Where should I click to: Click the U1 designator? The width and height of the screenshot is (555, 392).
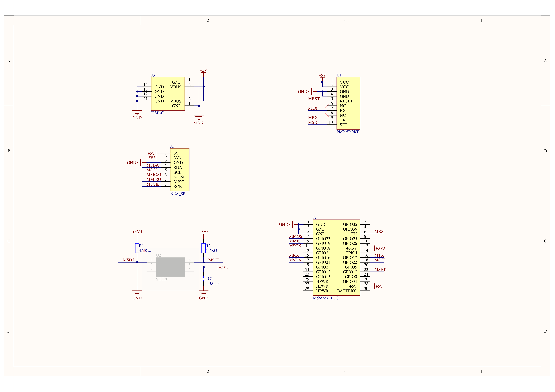pyautogui.click(x=339, y=75)
